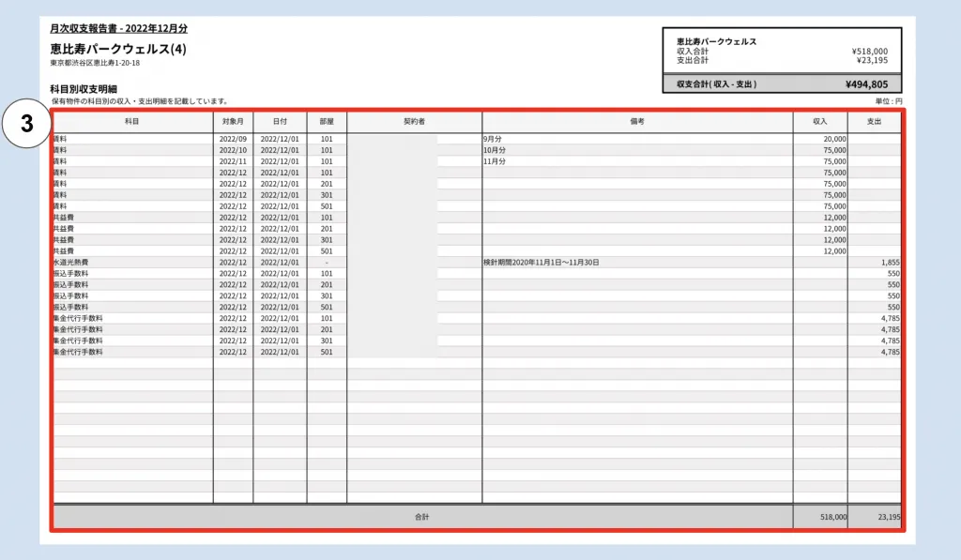Click the 備考 column header

637,121
